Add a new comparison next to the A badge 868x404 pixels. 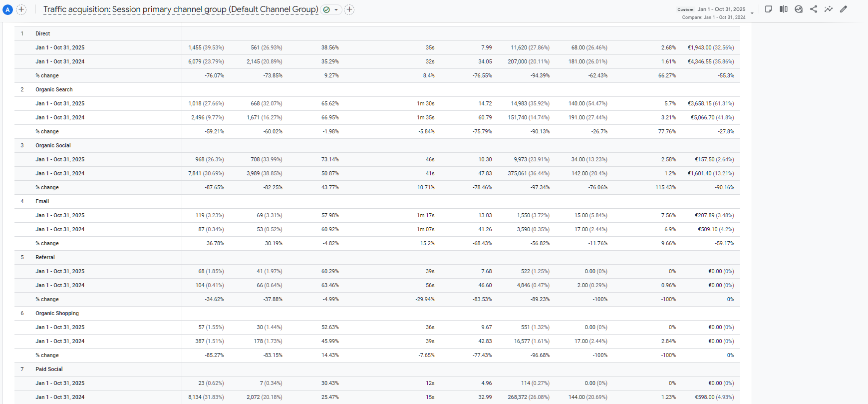(x=21, y=9)
